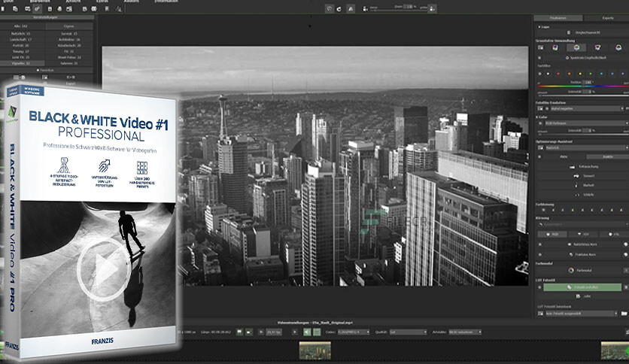Select the highlighted third Graustufen conversion icon

point(576,47)
